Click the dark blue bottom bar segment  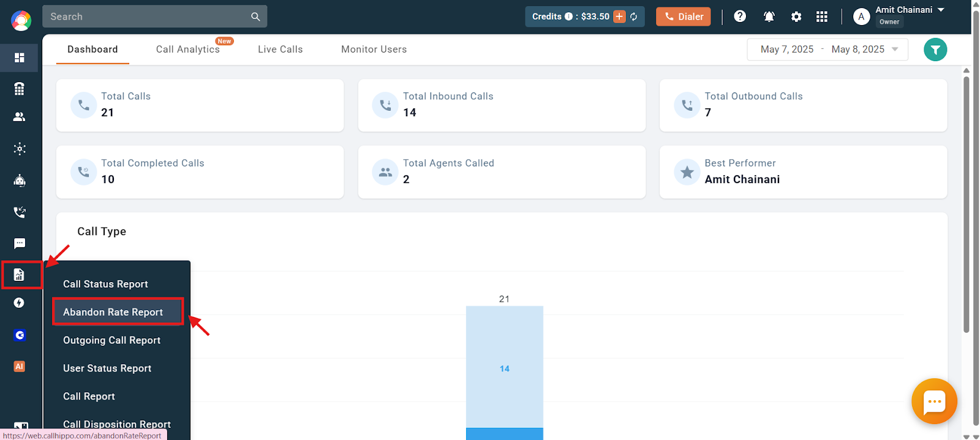coord(505,434)
